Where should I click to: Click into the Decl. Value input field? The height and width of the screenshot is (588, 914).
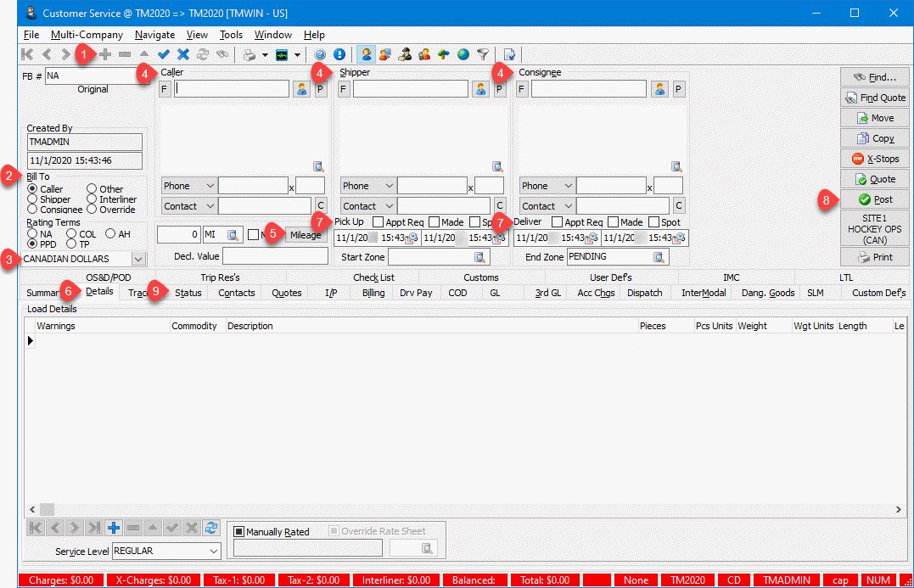[275, 256]
